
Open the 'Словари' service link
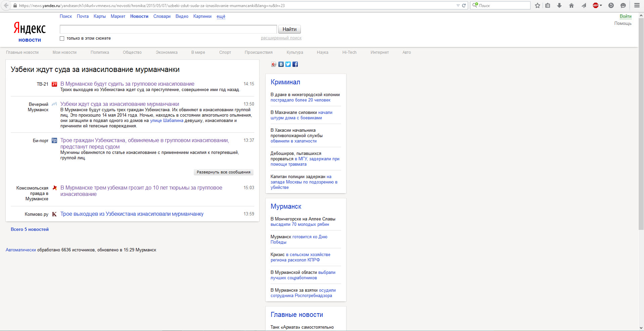(x=162, y=16)
